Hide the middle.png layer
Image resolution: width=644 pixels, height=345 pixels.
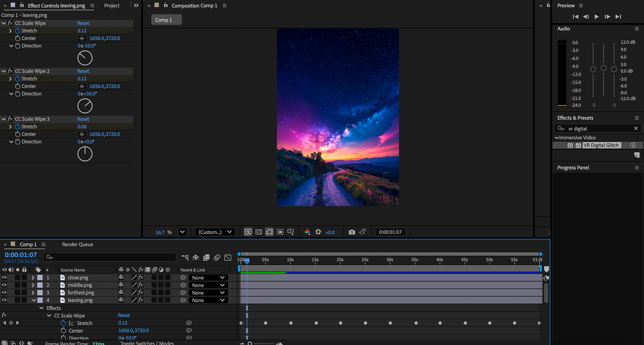click(x=4, y=285)
